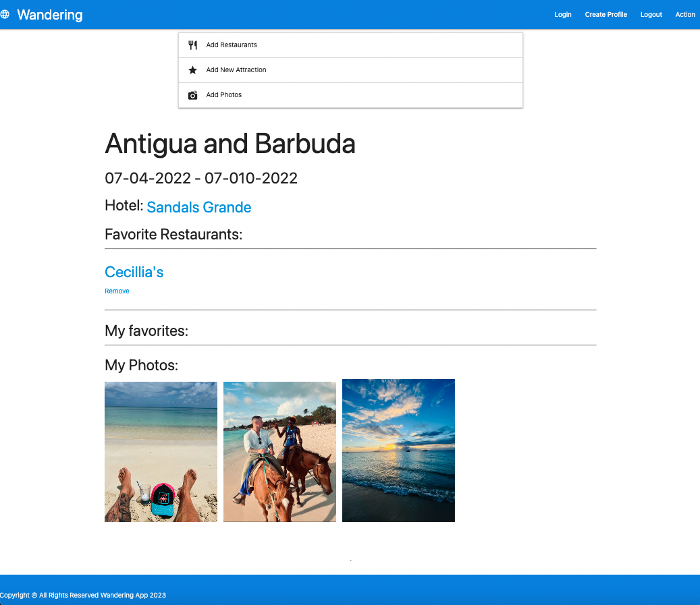Click the Wandering home link
This screenshot has width=700, height=605.
click(51, 14)
